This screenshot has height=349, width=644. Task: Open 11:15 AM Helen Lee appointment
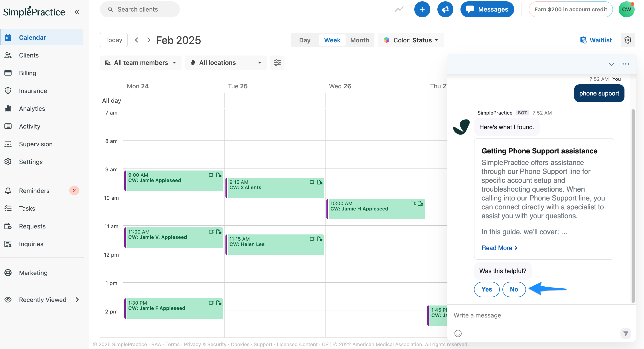point(275,244)
